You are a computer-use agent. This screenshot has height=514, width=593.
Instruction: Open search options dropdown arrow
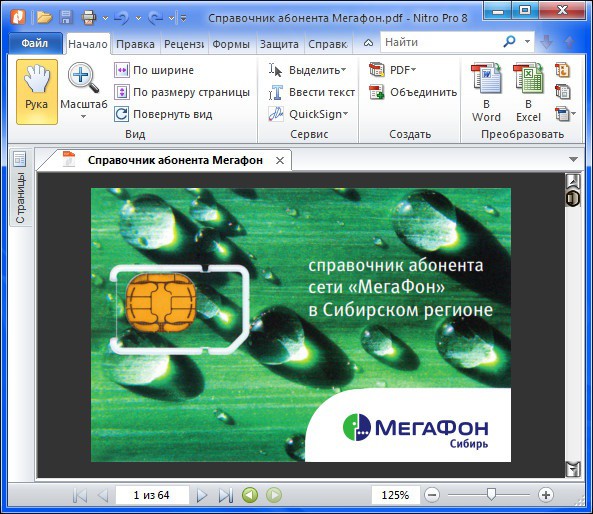tap(527, 41)
